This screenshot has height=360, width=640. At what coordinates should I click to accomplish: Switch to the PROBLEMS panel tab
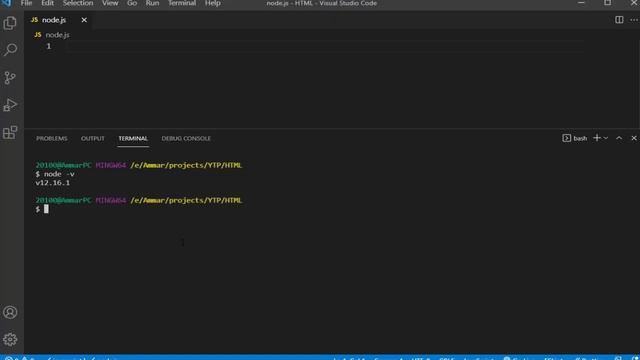(x=52, y=138)
